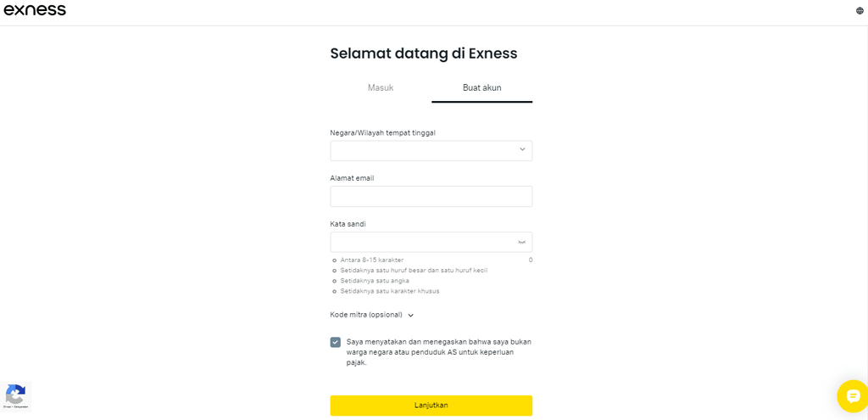Click the karakter khusus requirement bullet
This screenshot has width=868, height=420.
[x=335, y=291]
